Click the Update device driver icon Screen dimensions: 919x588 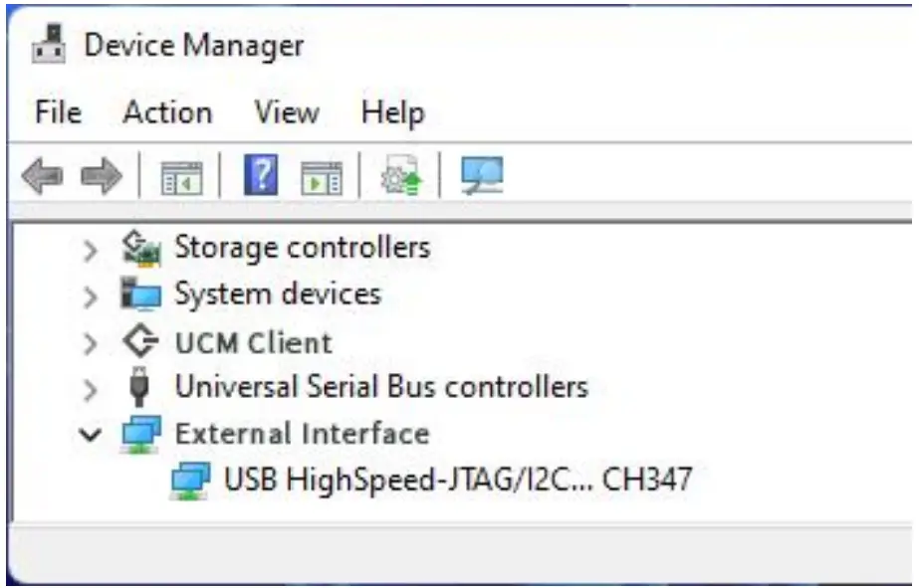coord(402,177)
